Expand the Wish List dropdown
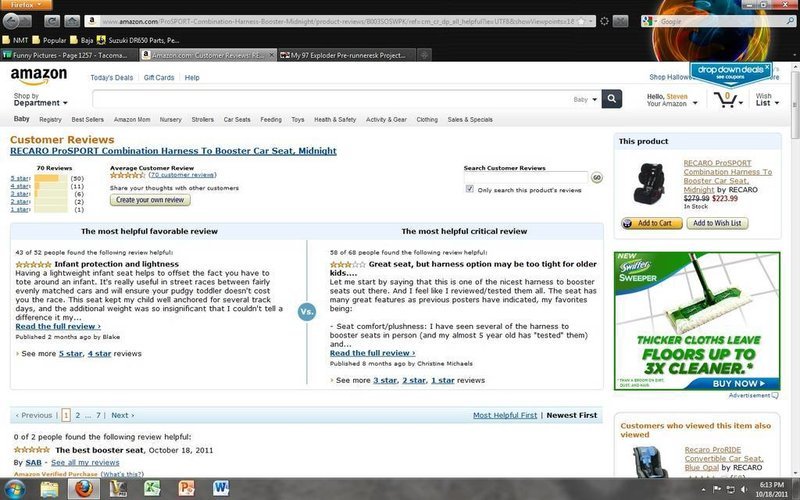Screen dimensions: 800x500 pos(767,99)
